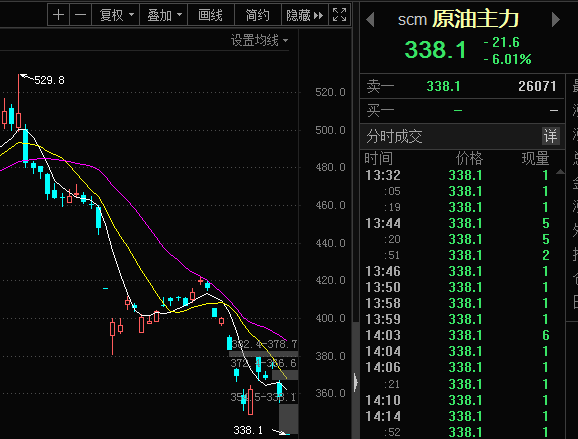The image size is (578, 439).
Task: Switch to 简约 simple mode
Action: (x=258, y=15)
